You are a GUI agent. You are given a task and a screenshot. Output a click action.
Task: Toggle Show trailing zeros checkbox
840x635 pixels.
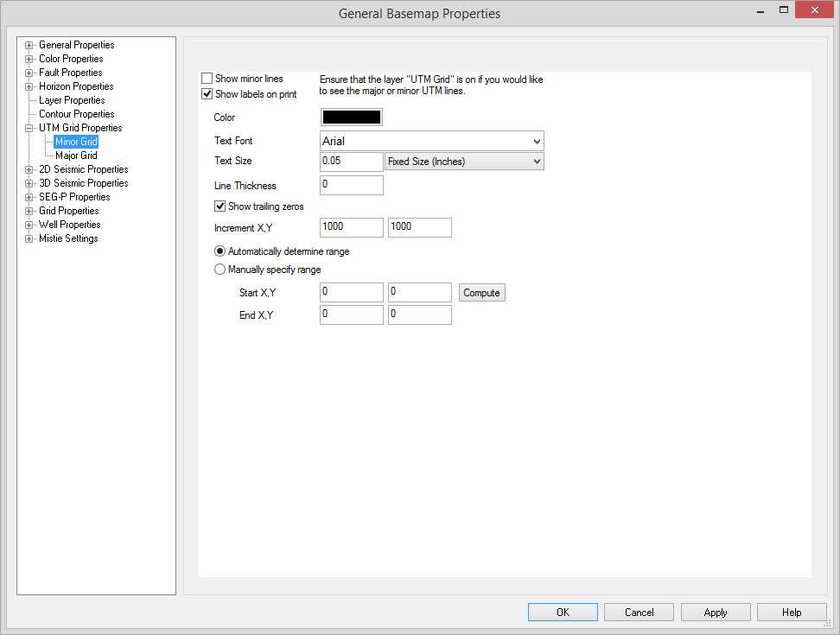[x=220, y=206]
